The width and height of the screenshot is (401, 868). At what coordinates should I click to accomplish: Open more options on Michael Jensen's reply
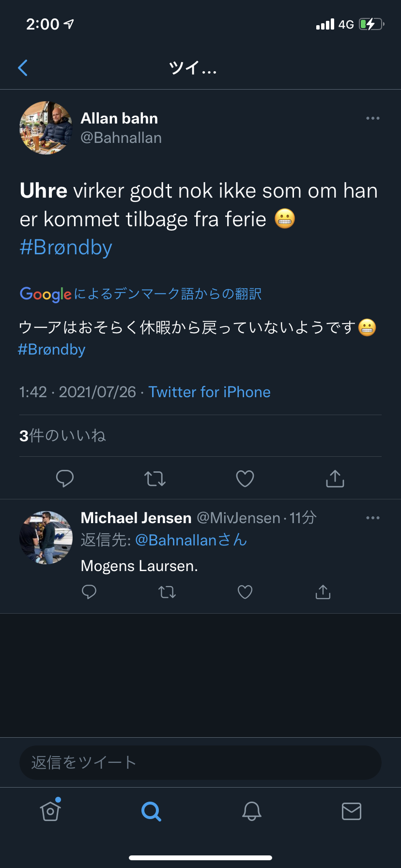coord(372,518)
